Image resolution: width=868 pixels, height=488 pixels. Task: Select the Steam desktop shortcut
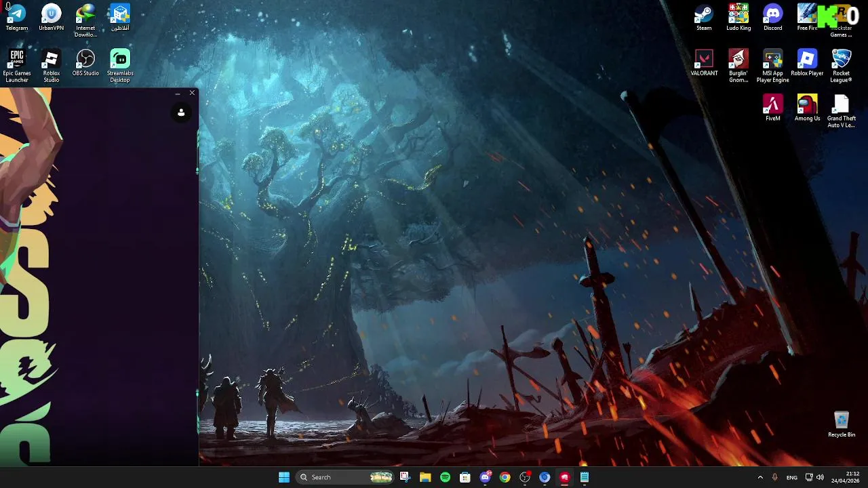(704, 18)
